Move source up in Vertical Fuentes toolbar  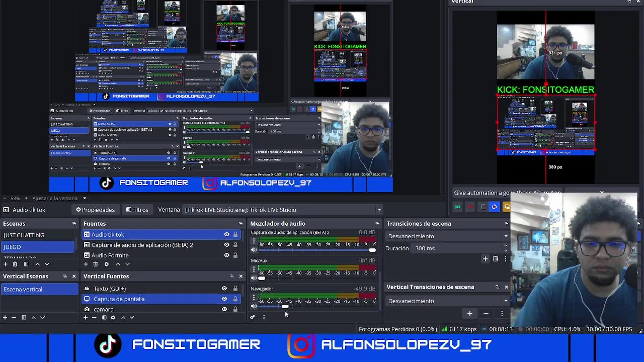123,317
